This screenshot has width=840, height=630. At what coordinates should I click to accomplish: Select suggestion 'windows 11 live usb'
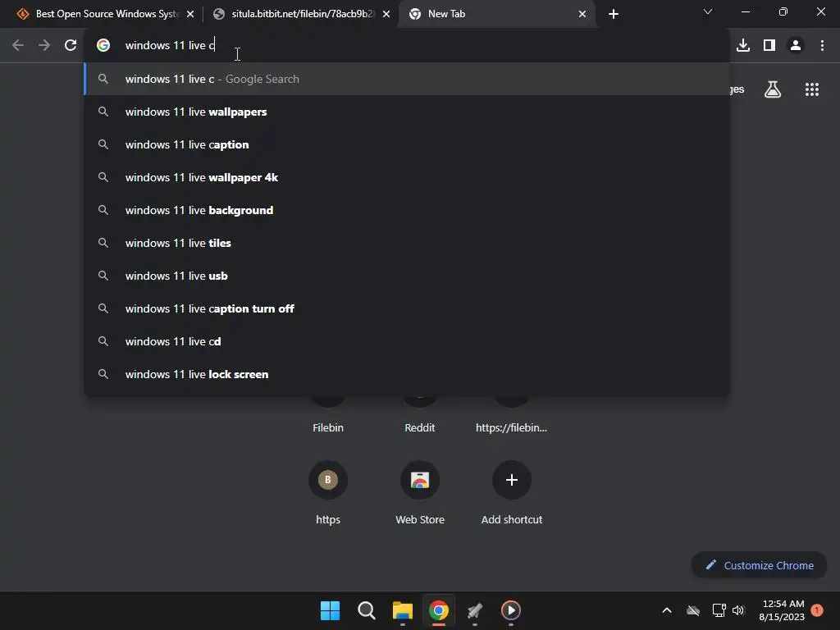coord(407,276)
